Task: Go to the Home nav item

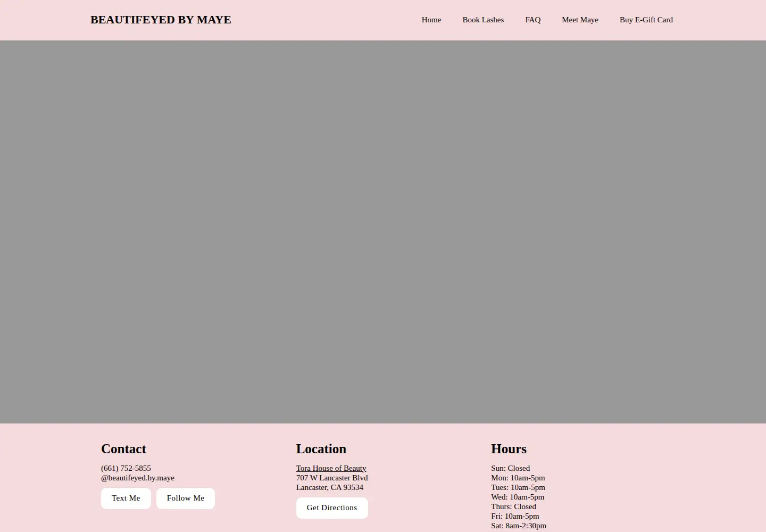Action: (x=431, y=20)
